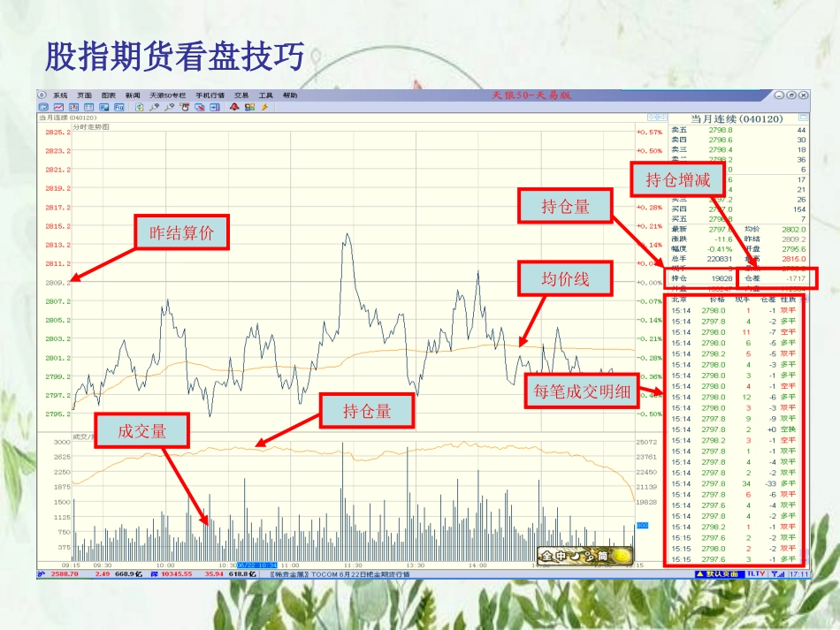840x630 pixels.
Task: Click the TOCOM news ticker in status bar
Action: pyautogui.click(x=340, y=573)
